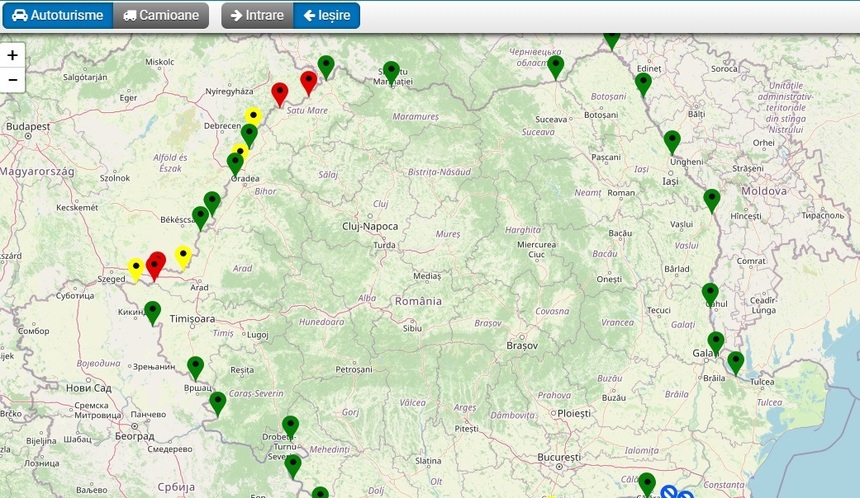Screen dimensions: 860x498
Task: Zoom out of the map with minus
Action: point(13,80)
